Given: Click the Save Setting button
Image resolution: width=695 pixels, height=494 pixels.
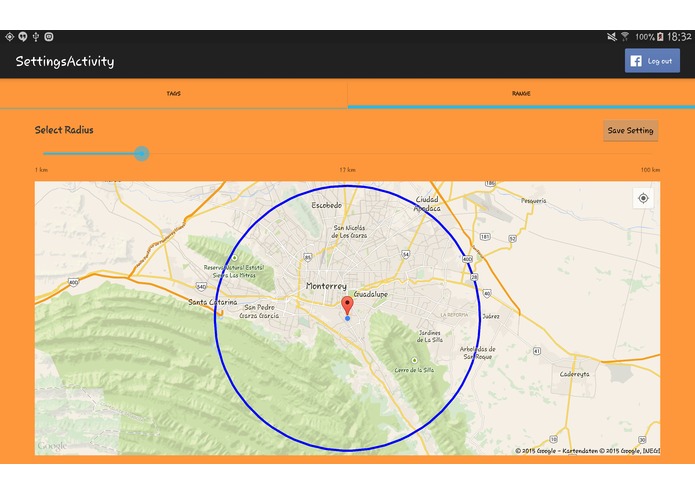Looking at the screenshot, I should [x=630, y=131].
